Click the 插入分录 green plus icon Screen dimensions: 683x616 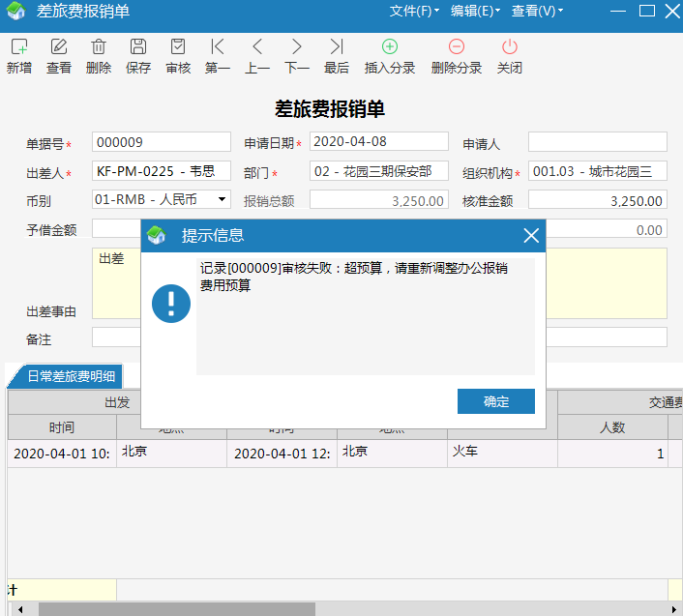tap(390, 47)
